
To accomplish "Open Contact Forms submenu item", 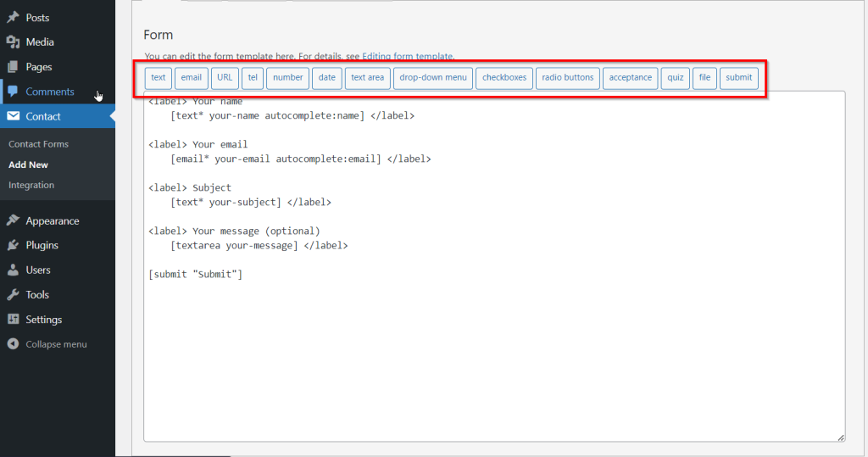I will pyautogui.click(x=38, y=144).
